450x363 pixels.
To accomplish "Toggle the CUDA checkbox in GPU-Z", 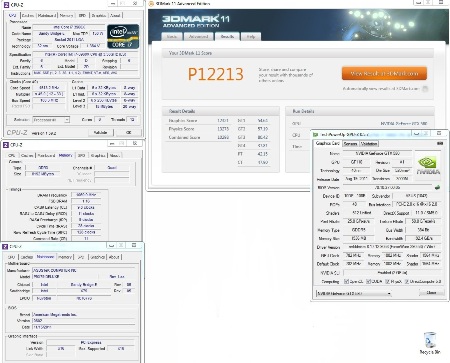I will [x=368, y=282].
